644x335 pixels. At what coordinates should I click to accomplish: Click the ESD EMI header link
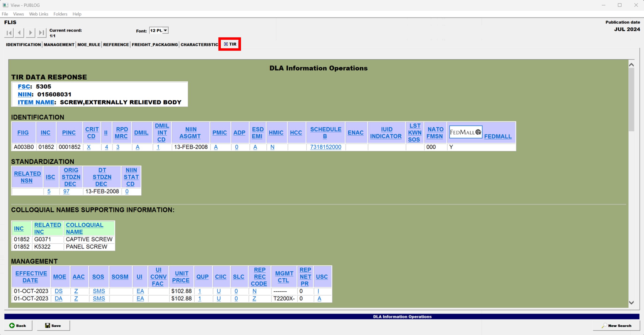coord(257,133)
